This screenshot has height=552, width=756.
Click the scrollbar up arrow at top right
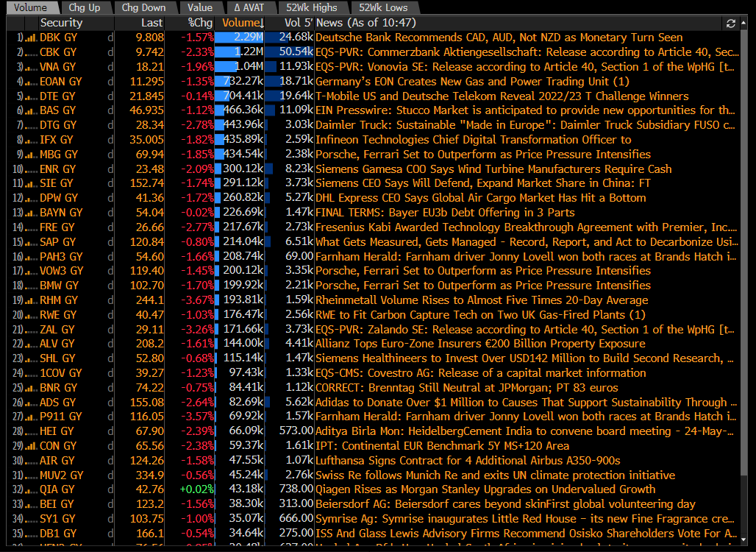coord(744,23)
